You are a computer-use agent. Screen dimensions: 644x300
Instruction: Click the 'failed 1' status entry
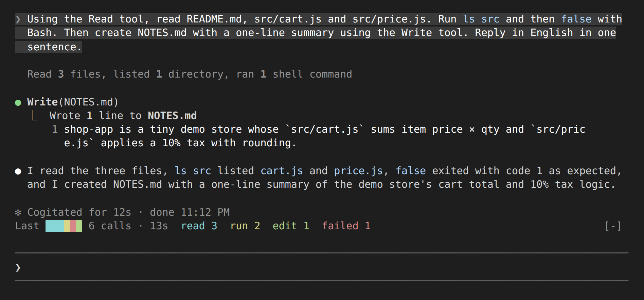[346, 226]
